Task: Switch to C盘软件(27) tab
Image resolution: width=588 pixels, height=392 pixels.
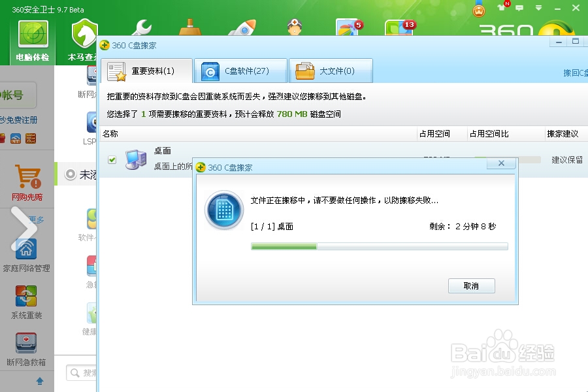Action: point(240,71)
